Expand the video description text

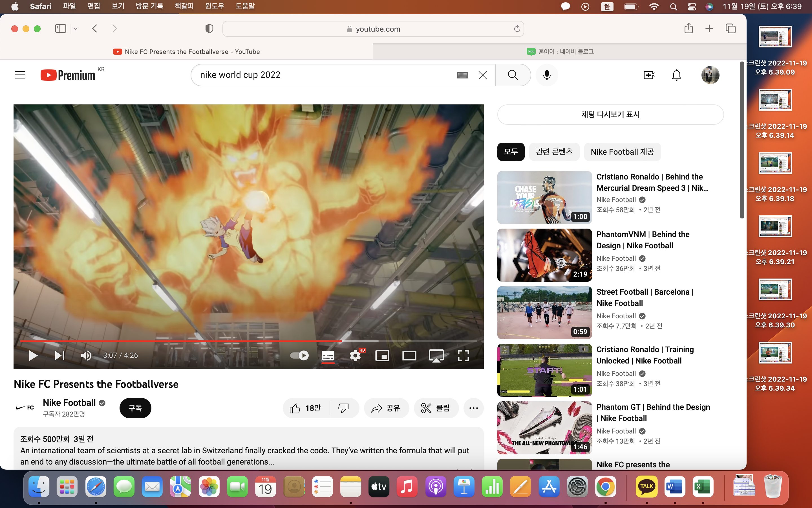coord(248,450)
